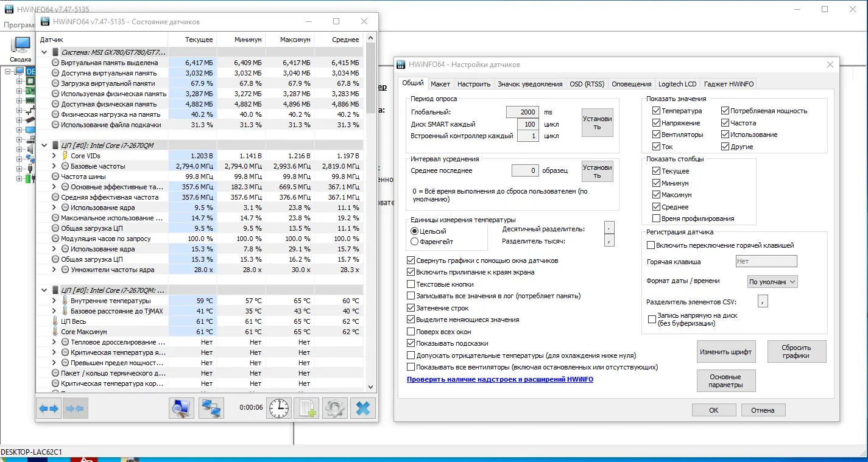Click the thermometer icon for Core Максимум

[x=55, y=332]
